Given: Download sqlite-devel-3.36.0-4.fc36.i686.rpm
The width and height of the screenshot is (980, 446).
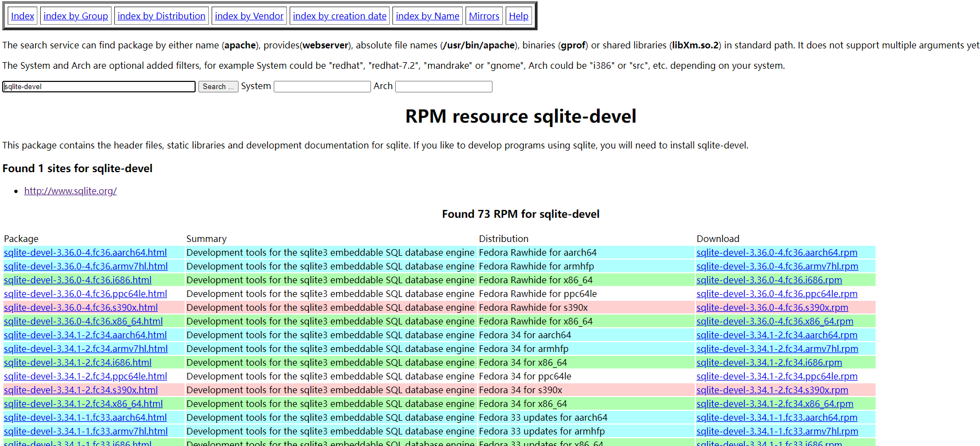Looking at the screenshot, I should click(769, 280).
